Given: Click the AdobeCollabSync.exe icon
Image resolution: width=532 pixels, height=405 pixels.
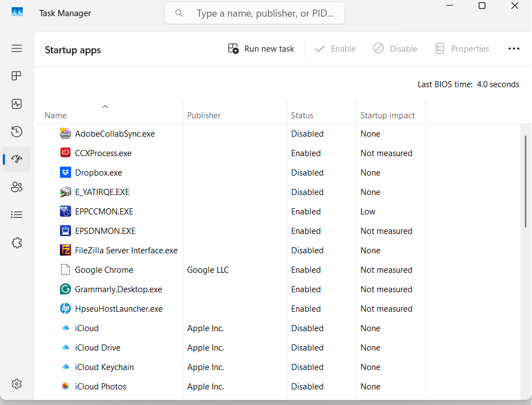Looking at the screenshot, I should click(66, 134).
